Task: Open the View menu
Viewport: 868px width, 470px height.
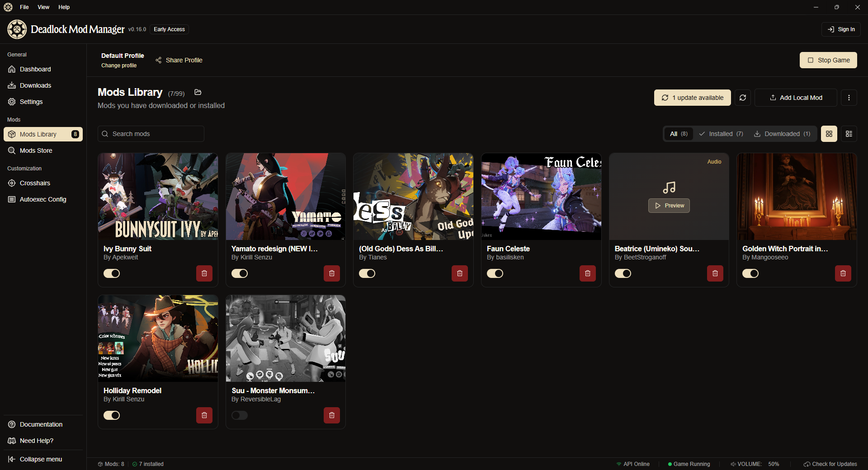Action: pos(43,7)
